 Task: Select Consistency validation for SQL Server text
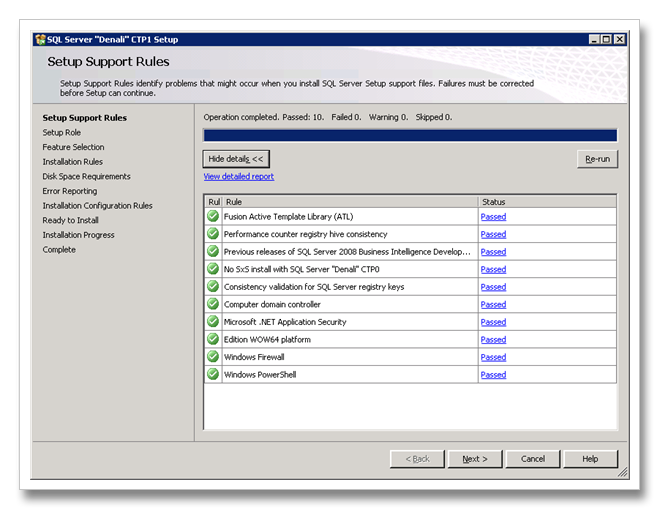[314, 287]
